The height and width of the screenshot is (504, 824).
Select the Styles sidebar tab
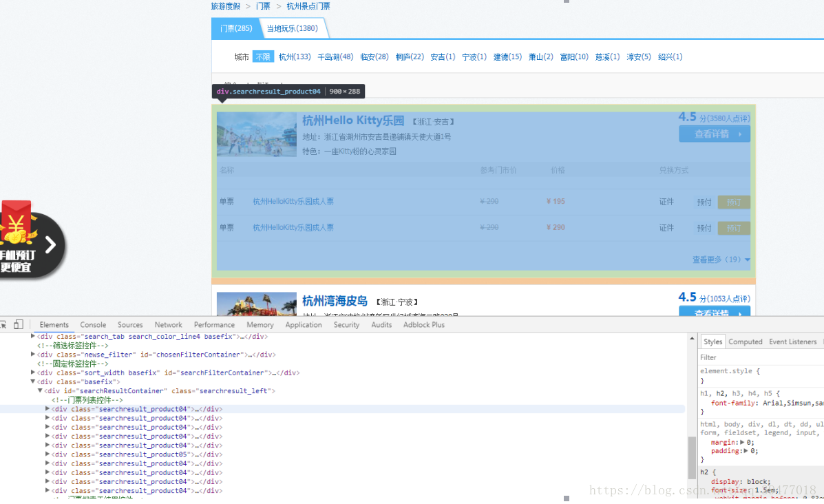tap(713, 342)
